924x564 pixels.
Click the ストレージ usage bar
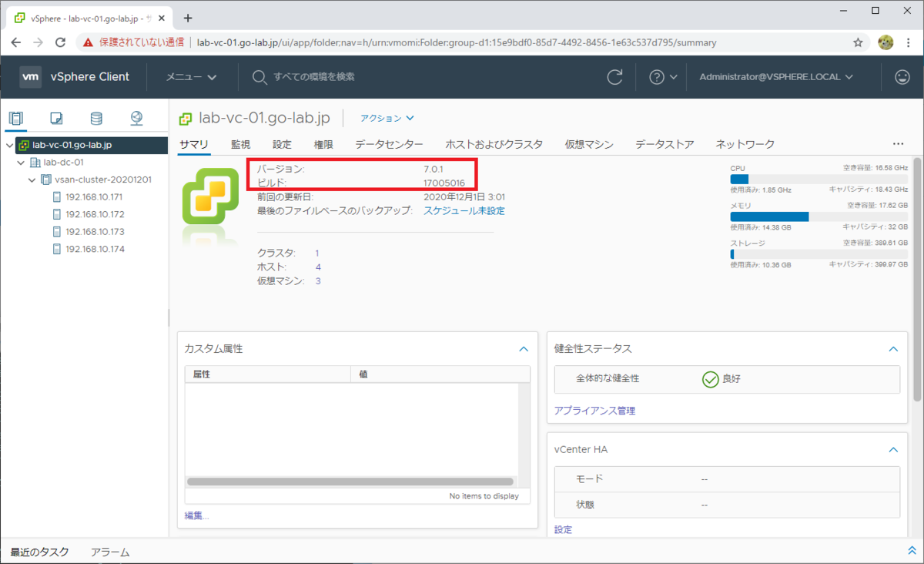point(819,254)
